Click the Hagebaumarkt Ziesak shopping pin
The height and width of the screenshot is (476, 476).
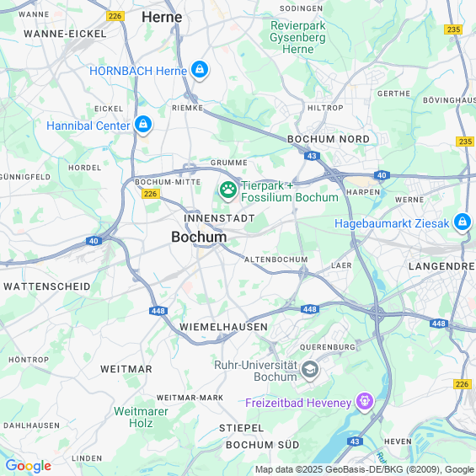pyautogui.click(x=462, y=222)
